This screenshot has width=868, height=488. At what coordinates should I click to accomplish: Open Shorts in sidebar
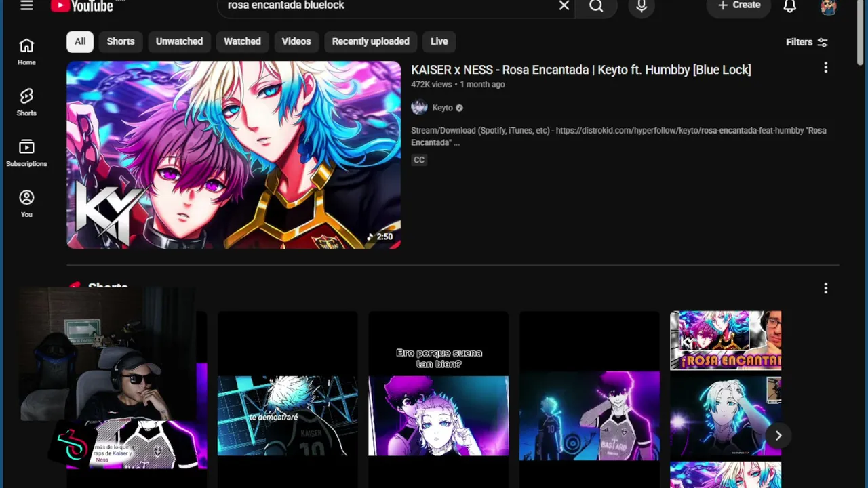coord(26,102)
